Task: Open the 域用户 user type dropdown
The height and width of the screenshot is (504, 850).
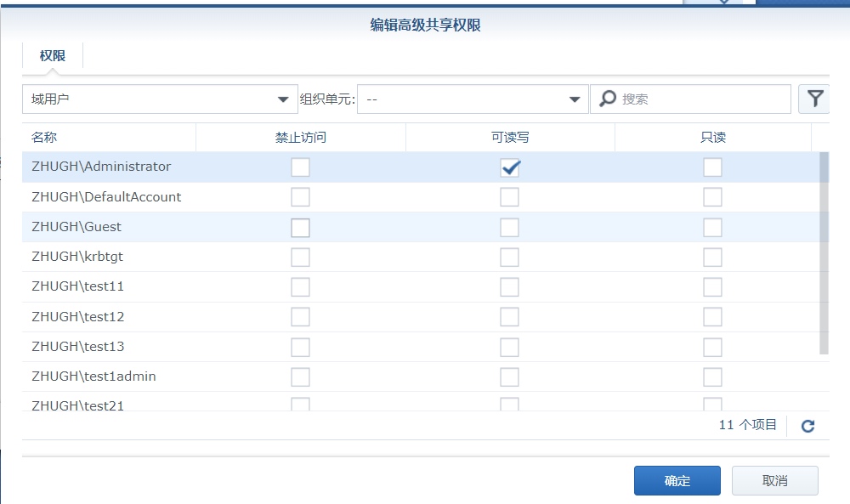Action: (160, 99)
